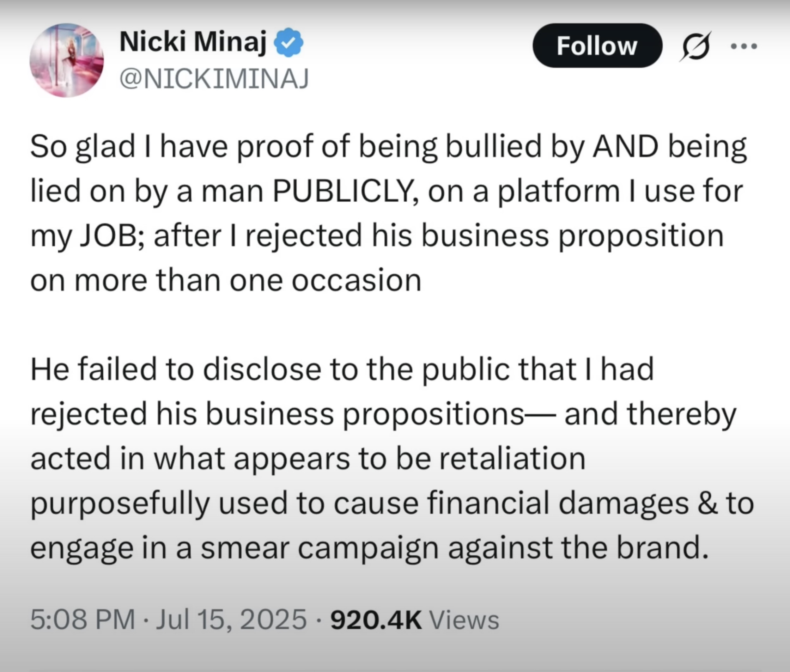Image resolution: width=790 pixels, height=672 pixels.
Task: Click the 5:08 PM timestamp
Action: [82, 619]
